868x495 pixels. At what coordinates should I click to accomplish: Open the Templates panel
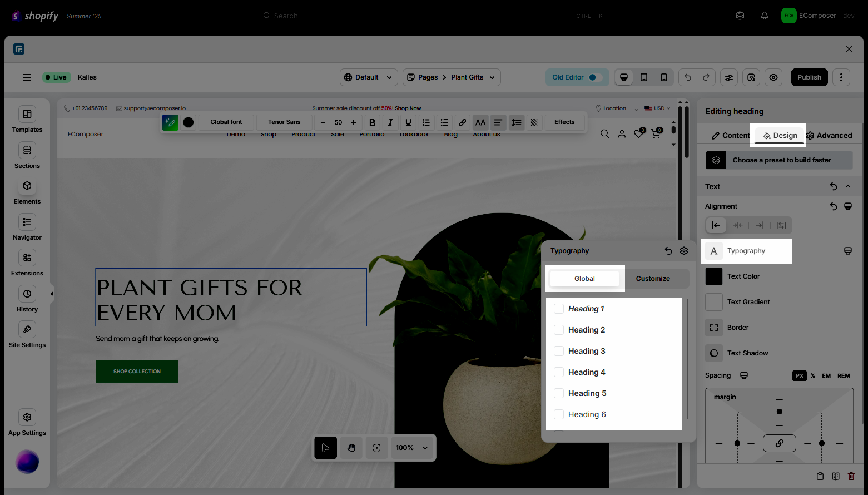(x=27, y=120)
